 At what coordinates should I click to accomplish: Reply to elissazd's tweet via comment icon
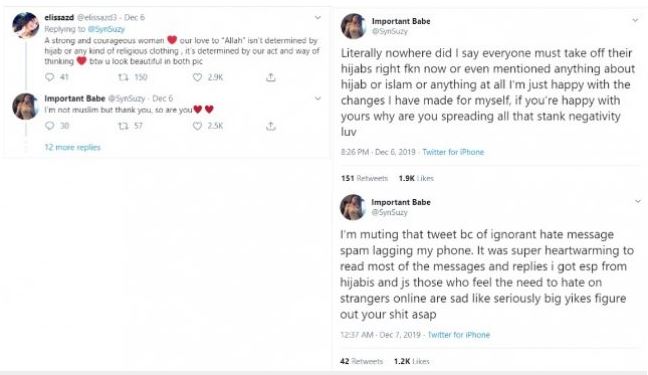50,77
